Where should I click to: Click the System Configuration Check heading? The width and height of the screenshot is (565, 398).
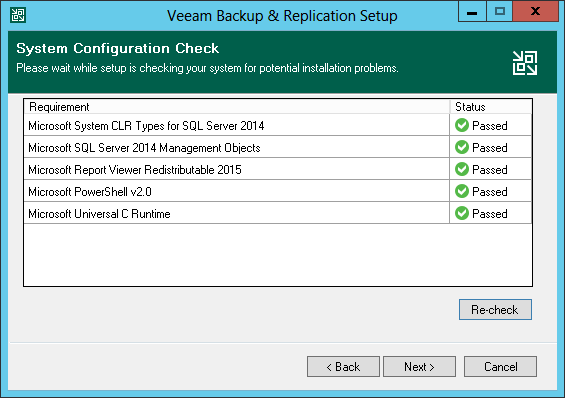point(117,48)
